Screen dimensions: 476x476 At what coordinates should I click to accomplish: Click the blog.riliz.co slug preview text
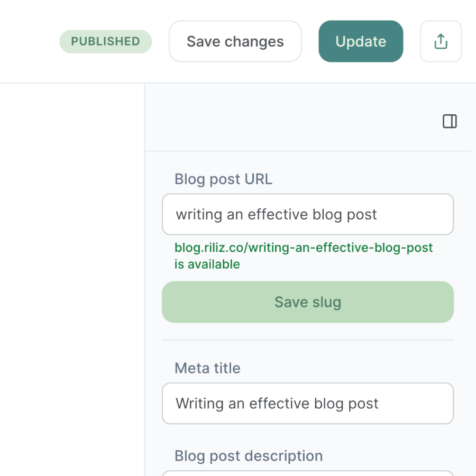[x=304, y=248]
